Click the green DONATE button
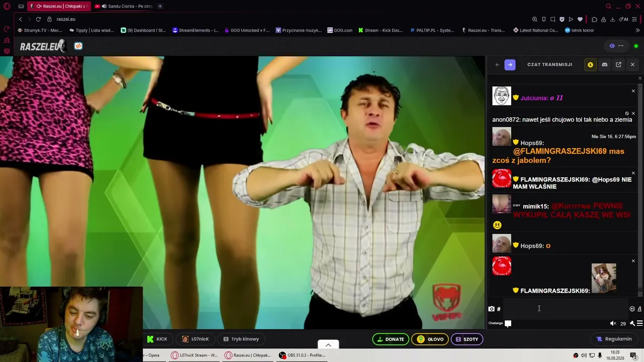This screenshot has height=362, width=644. click(390, 339)
